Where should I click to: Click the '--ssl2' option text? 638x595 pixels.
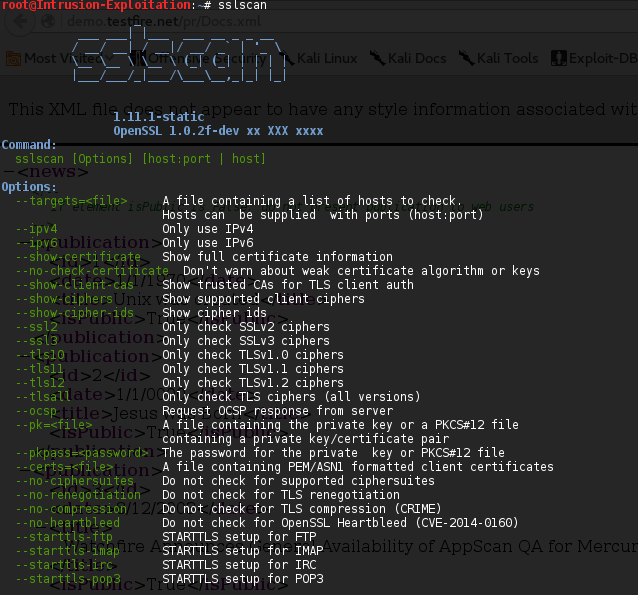(x=36, y=327)
